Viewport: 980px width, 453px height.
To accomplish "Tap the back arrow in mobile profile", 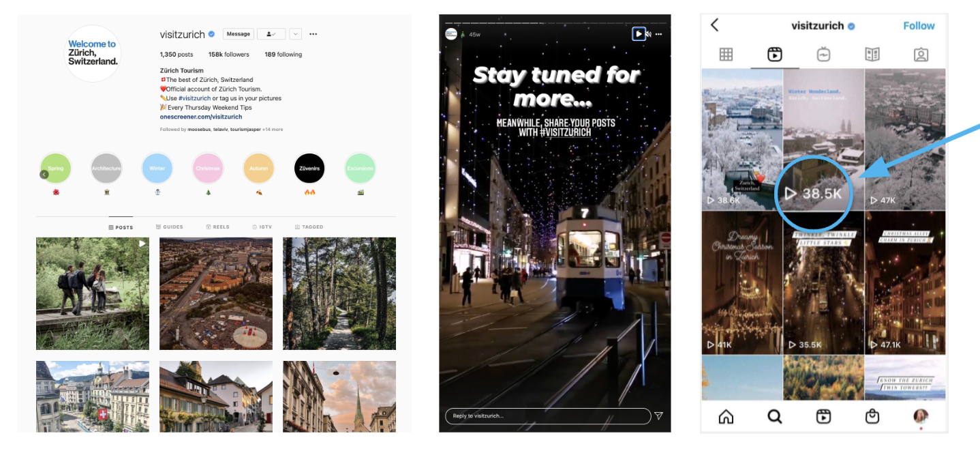I will 715,25.
